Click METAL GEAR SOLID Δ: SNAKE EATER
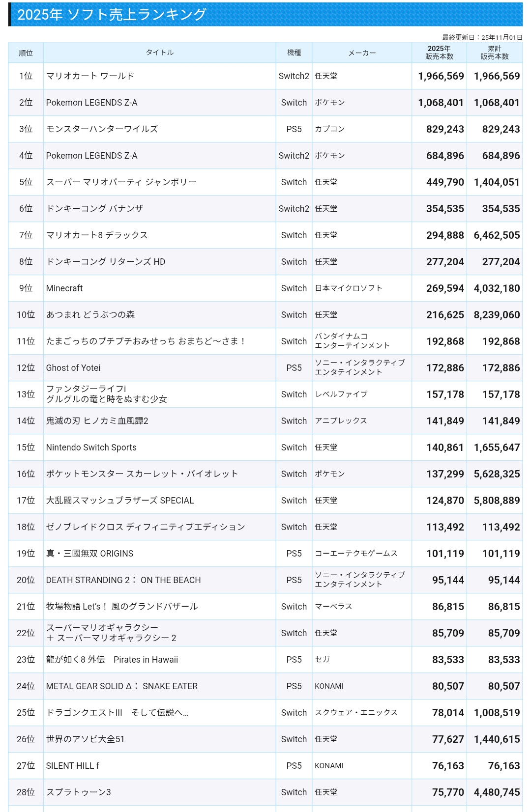The width and height of the screenshot is (531, 812). click(122, 686)
